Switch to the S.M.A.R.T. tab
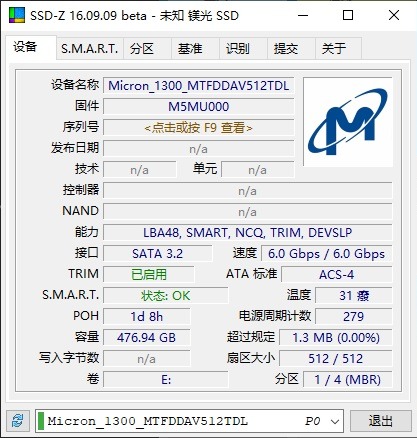 (x=90, y=49)
